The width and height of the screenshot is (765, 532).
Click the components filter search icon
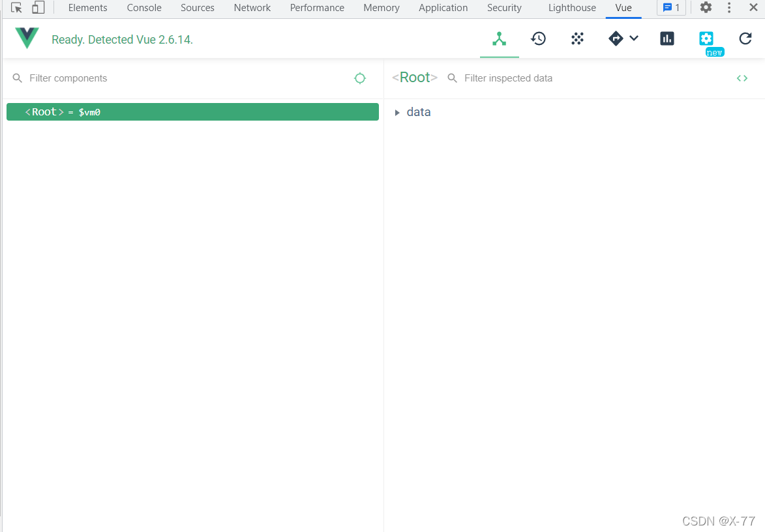[x=18, y=78]
